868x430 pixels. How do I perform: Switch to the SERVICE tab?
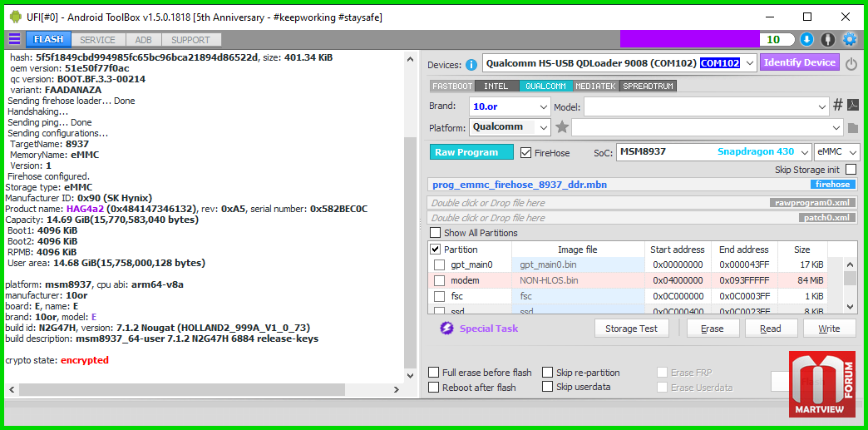97,40
